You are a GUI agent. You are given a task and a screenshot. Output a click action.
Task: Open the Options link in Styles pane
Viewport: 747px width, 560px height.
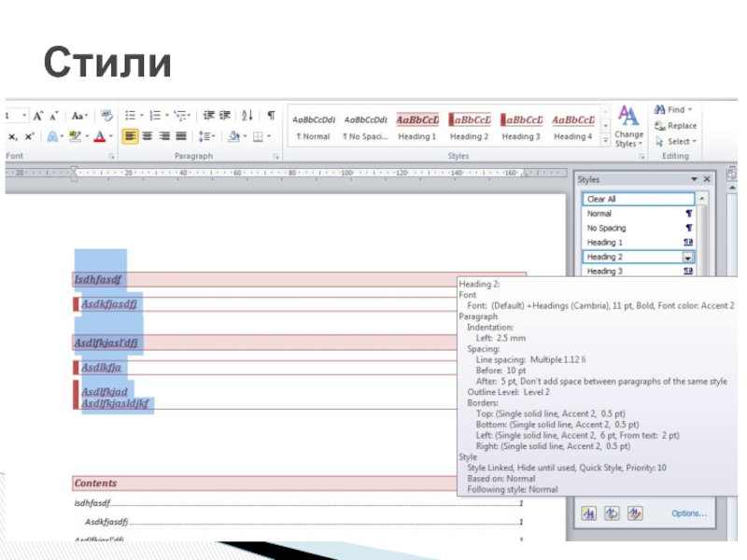(x=688, y=513)
